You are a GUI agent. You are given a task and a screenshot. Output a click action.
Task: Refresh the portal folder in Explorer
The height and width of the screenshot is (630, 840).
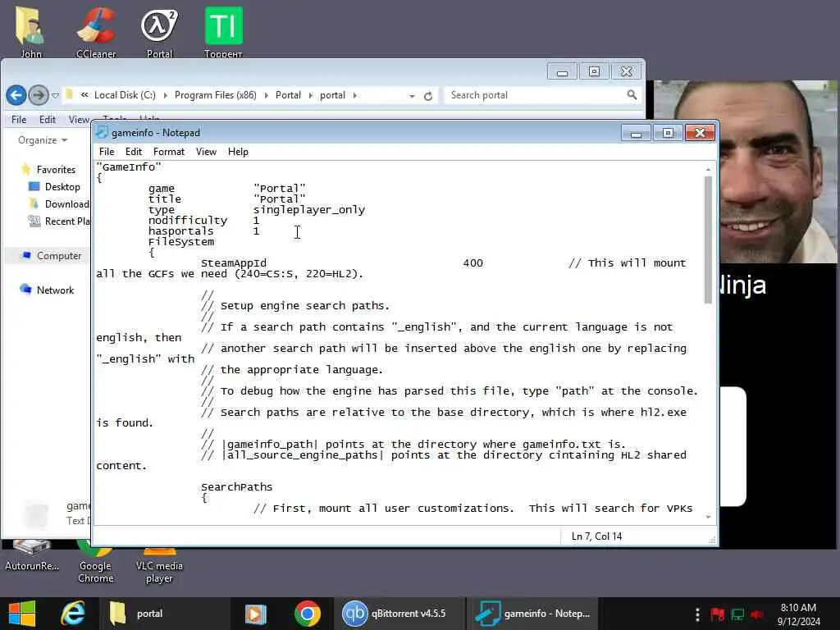click(428, 96)
